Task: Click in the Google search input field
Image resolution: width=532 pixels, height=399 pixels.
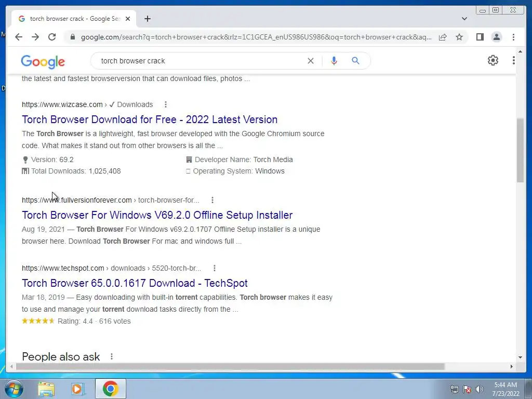Action: 200,61
